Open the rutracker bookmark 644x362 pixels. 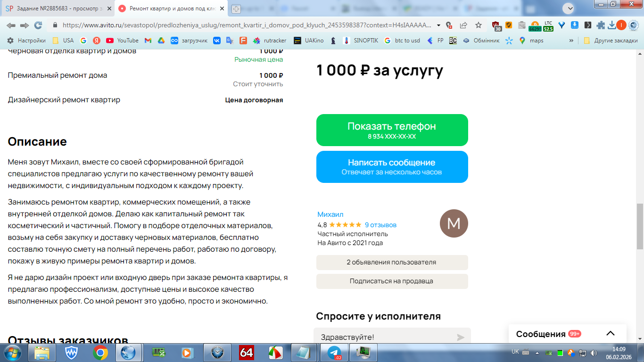pyautogui.click(x=270, y=41)
